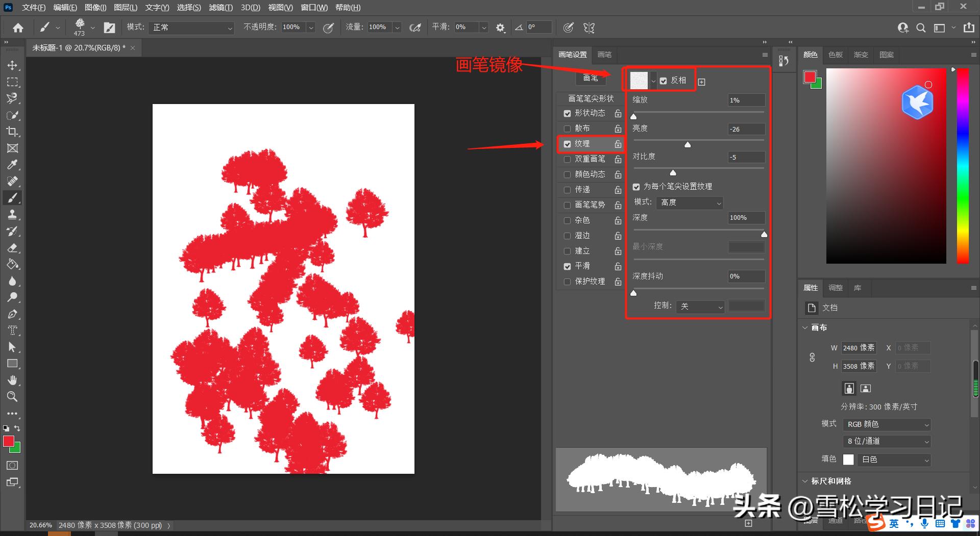Click the 画笔 button in brush settings
The width and height of the screenshot is (980, 536).
[590, 78]
